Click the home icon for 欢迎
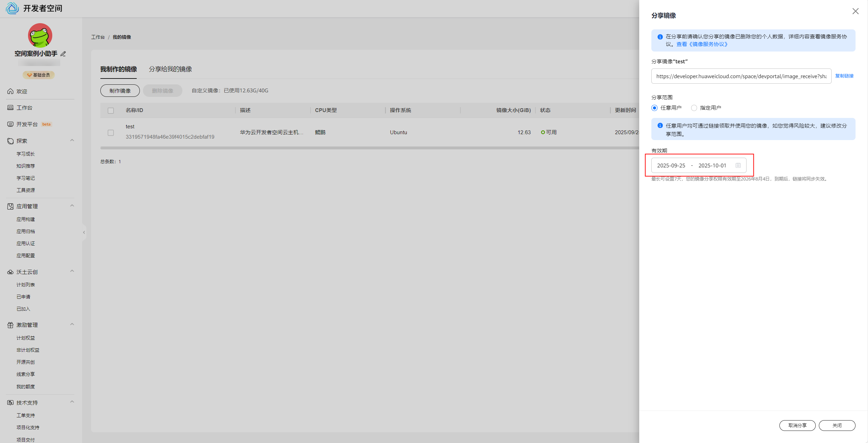This screenshot has width=868, height=443. tap(10, 91)
